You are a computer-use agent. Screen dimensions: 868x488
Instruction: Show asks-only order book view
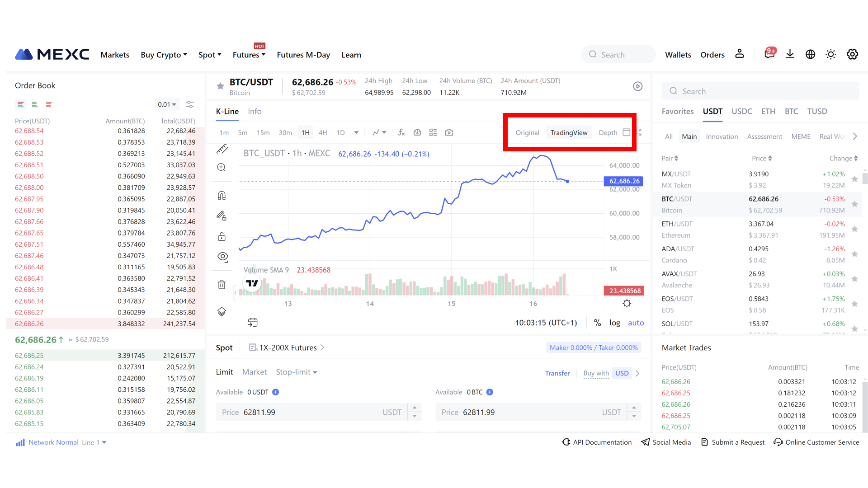49,104
